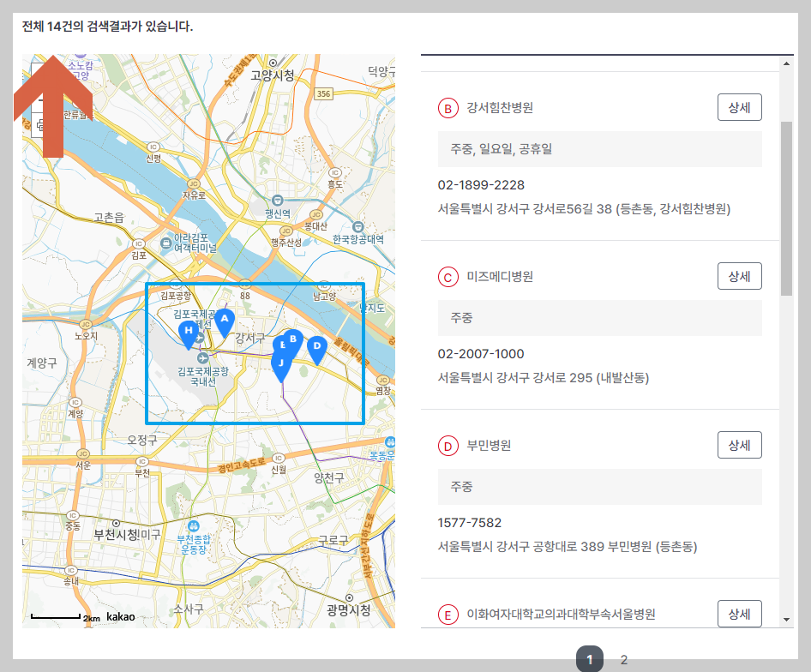
Task: Click map marker E pin
Action: [x=279, y=345]
